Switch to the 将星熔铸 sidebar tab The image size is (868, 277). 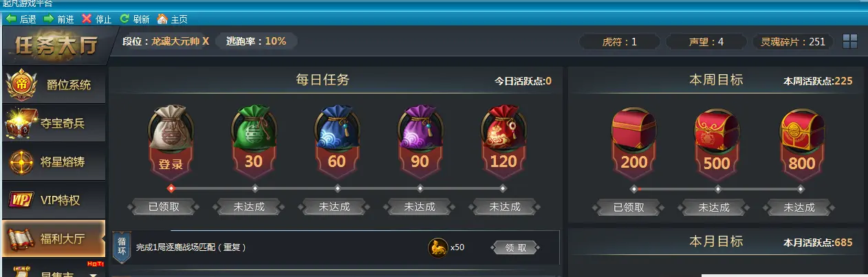point(54,162)
